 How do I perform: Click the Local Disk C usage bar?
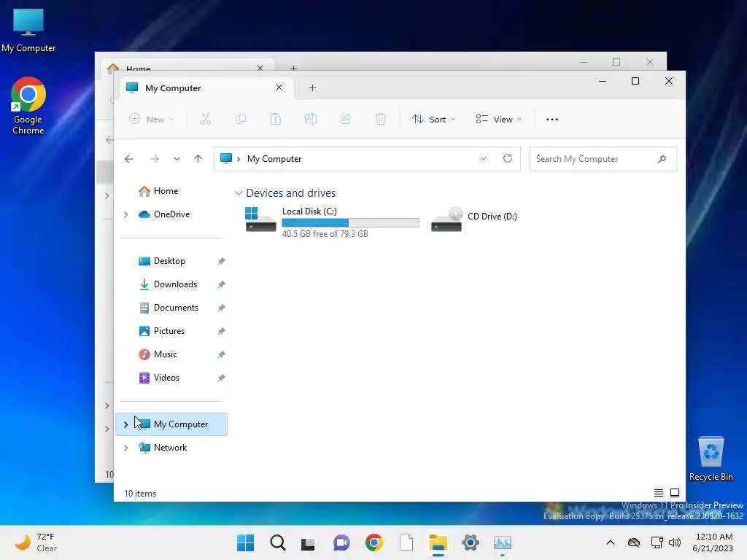pos(351,222)
